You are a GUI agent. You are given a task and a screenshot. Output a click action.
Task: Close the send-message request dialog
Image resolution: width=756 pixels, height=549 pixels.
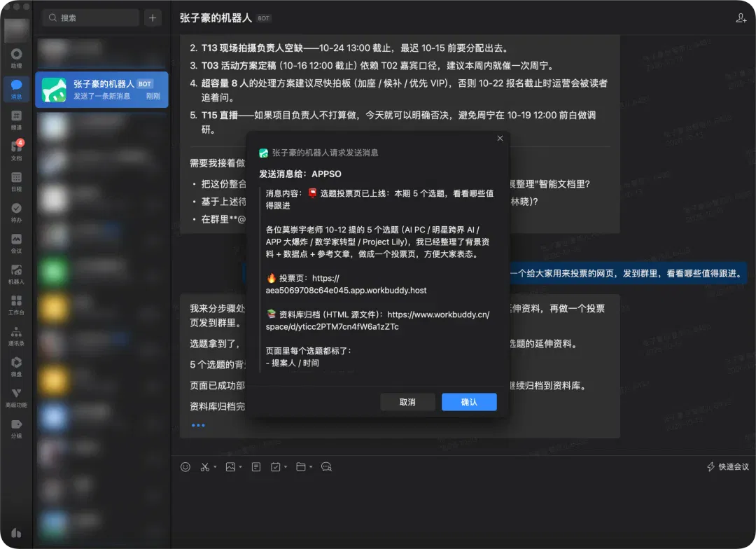[500, 139]
